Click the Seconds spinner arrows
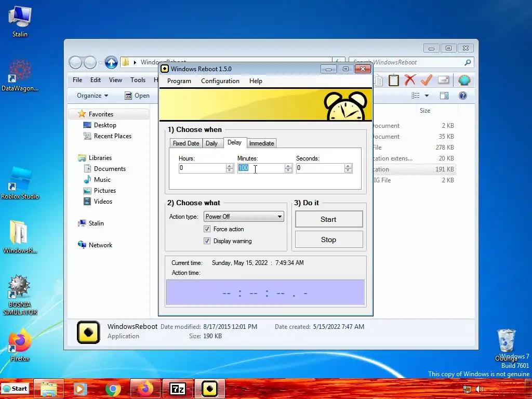This screenshot has height=399, width=532. click(348, 168)
